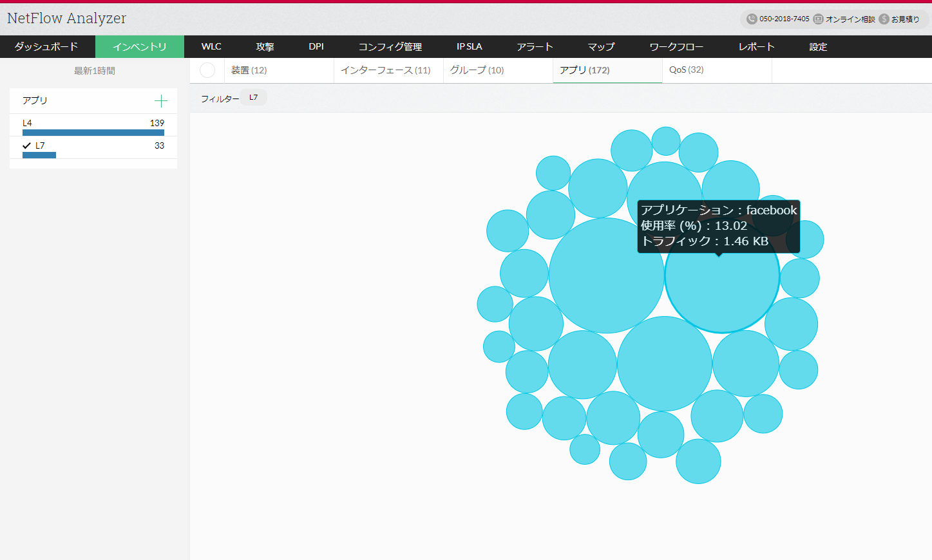This screenshot has width=932, height=560.
Task: Open the IP SLA menu
Action: (x=470, y=46)
